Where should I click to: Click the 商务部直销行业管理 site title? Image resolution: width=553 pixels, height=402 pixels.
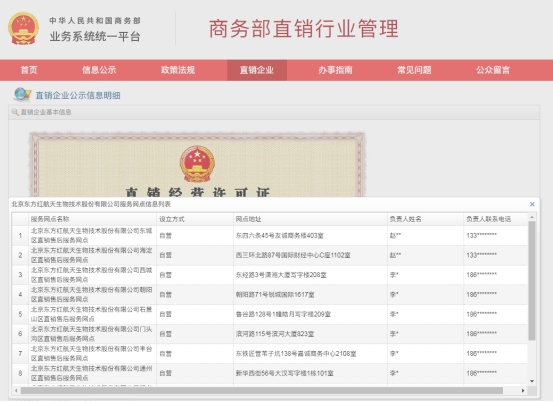coord(304,29)
